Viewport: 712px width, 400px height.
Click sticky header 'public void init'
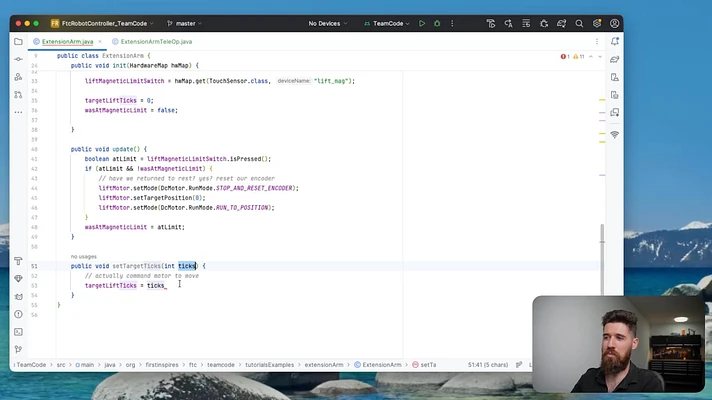click(133, 65)
